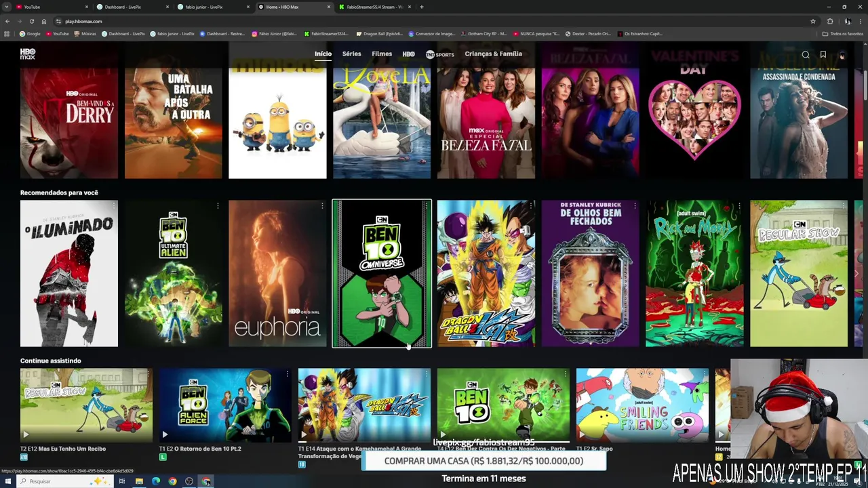Open the Filmes menu item
Screen dimensions: 868x488
coord(382,54)
